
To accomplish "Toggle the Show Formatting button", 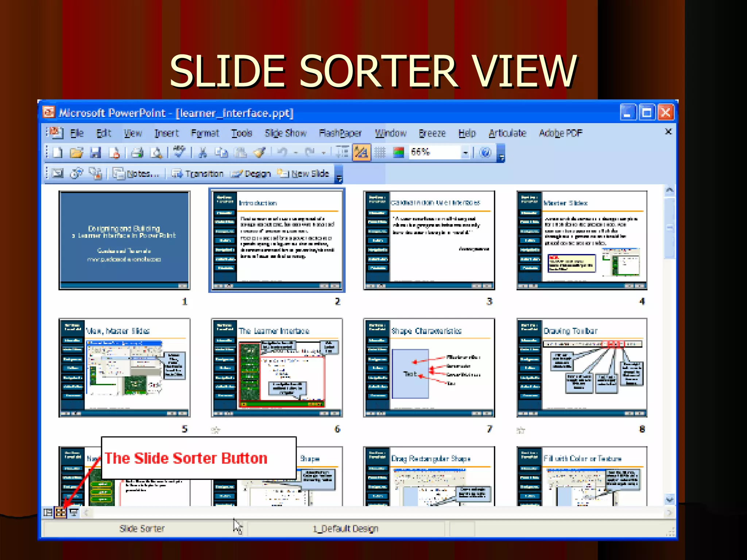I will pyautogui.click(x=361, y=152).
